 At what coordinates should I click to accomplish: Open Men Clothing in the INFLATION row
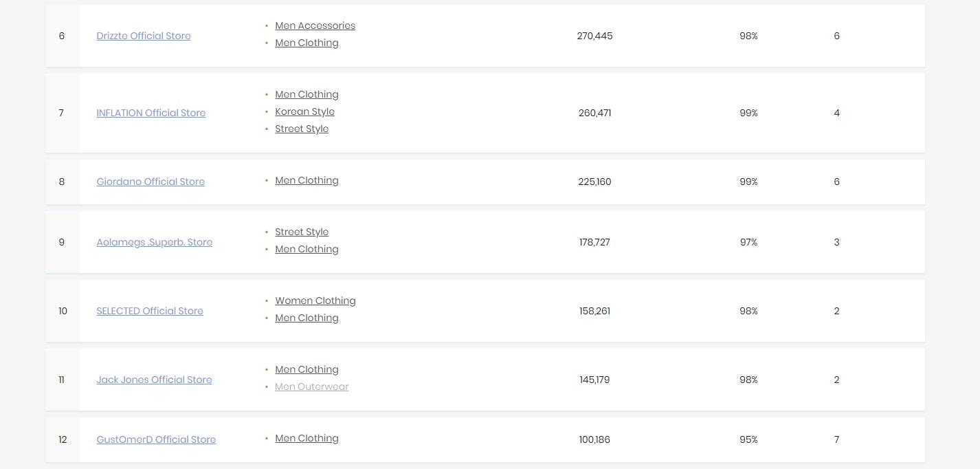tap(307, 94)
